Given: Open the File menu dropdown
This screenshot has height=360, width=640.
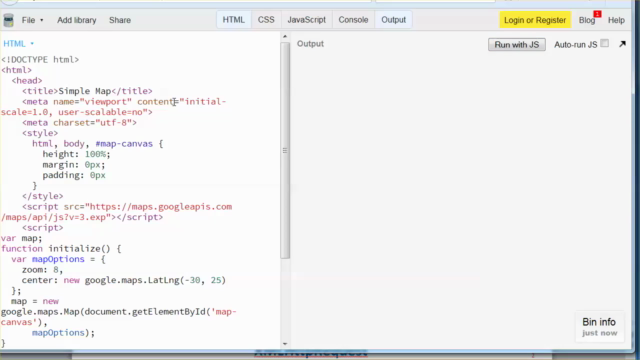Looking at the screenshot, I should click(x=32, y=20).
